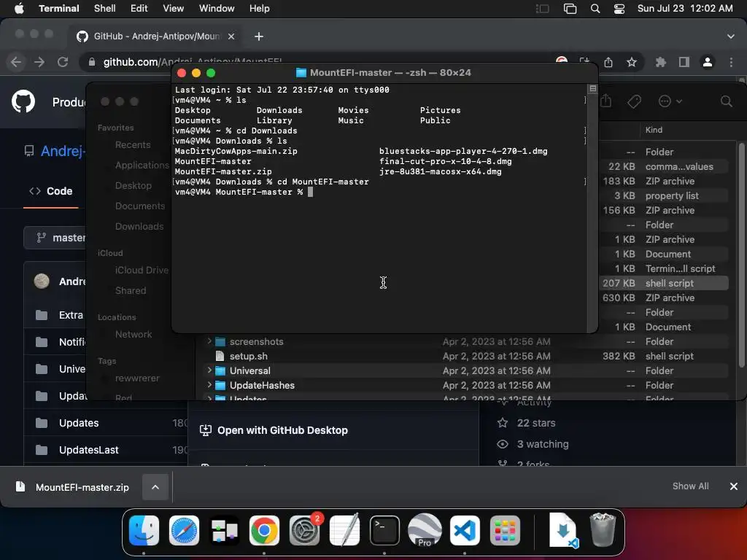747x560 pixels.
Task: Open Spotlight search in menu bar
Action: pyautogui.click(x=595, y=8)
